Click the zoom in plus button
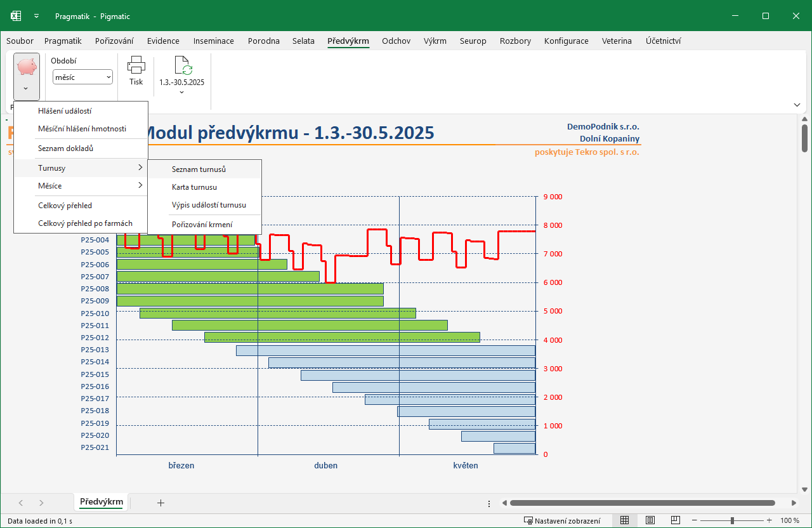Image resolution: width=812 pixels, height=528 pixels. coord(769,520)
